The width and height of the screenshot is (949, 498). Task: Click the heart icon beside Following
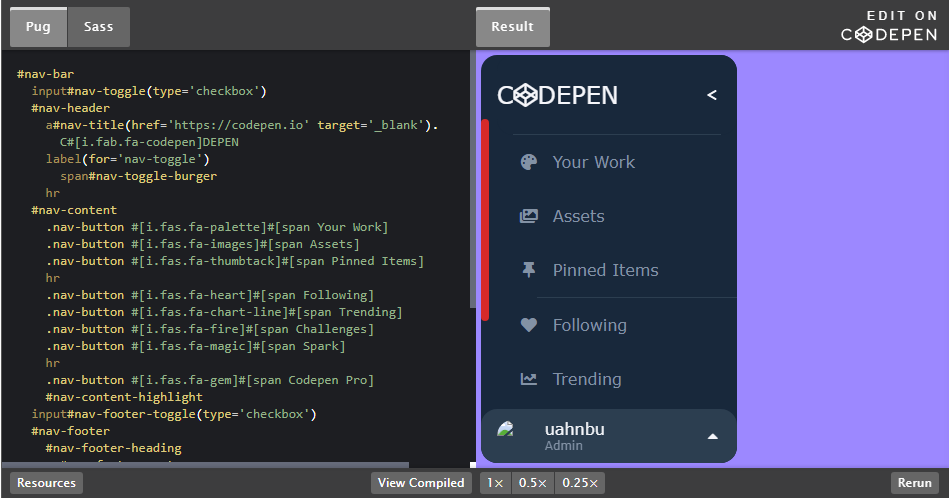click(528, 325)
